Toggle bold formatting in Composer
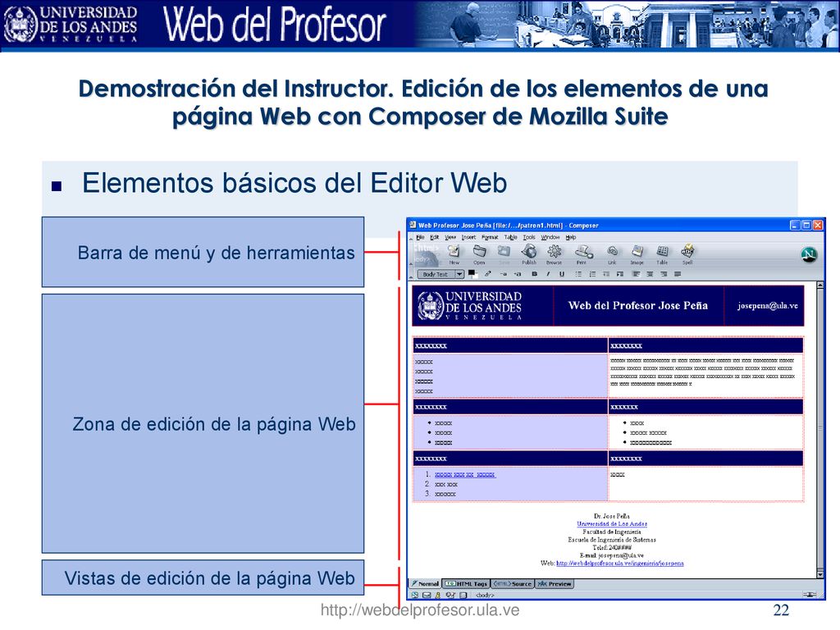 (534, 274)
